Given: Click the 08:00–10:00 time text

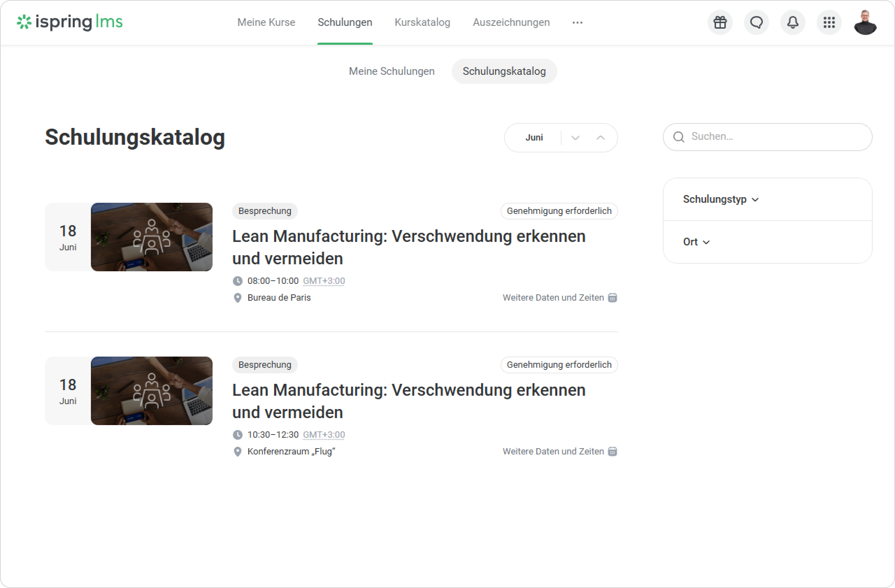Looking at the screenshot, I should click(x=273, y=281).
